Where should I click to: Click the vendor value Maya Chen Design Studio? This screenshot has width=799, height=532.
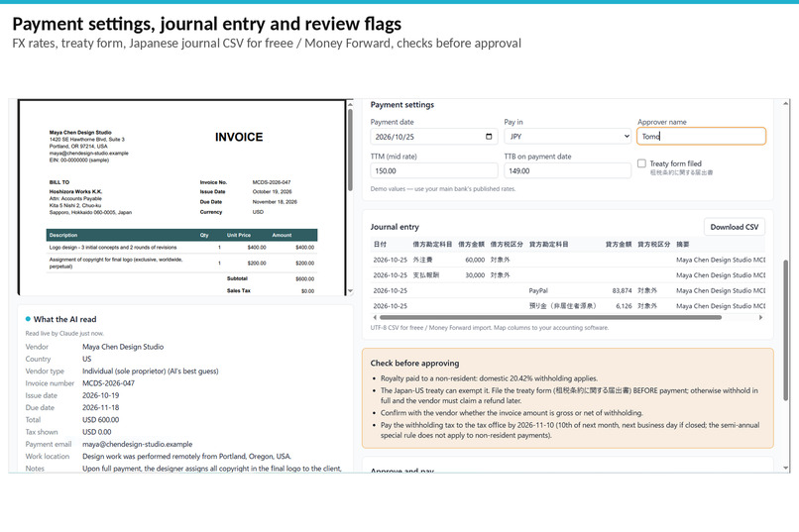(x=123, y=347)
